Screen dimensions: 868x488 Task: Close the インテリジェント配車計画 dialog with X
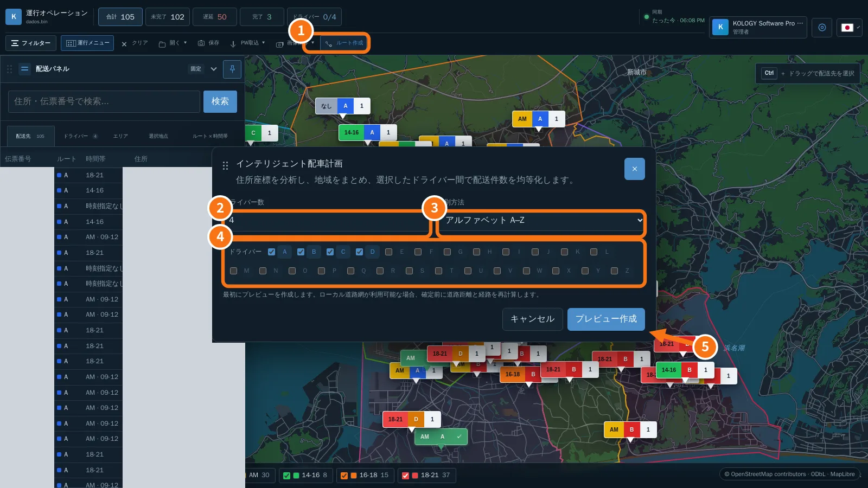[x=635, y=169]
